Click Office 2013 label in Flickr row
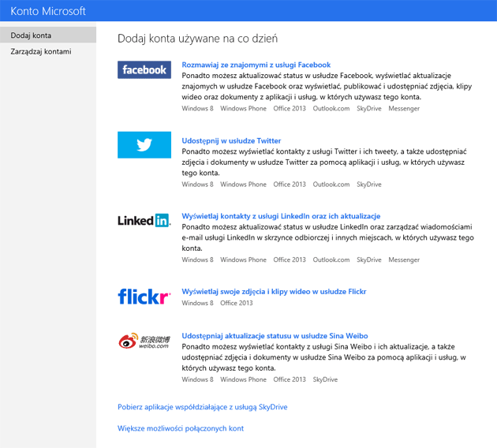The width and height of the screenshot is (497, 448). coord(237,303)
